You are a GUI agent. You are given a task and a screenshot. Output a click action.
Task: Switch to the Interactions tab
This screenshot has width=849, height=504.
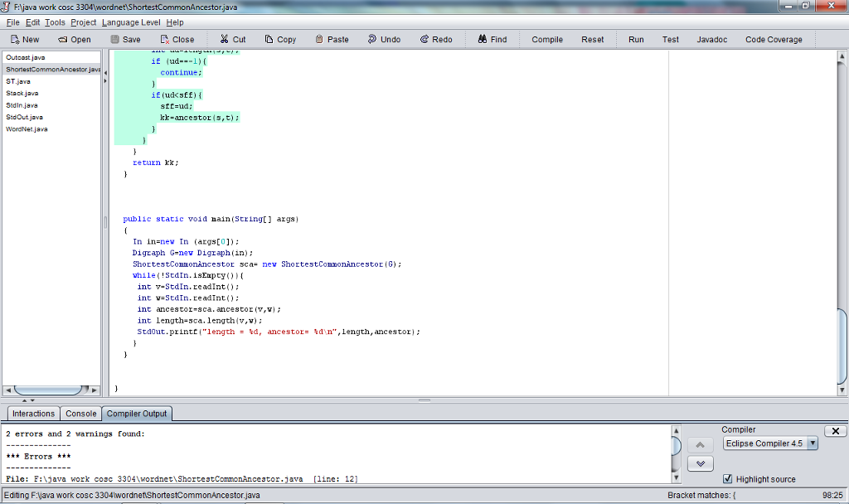coord(32,413)
